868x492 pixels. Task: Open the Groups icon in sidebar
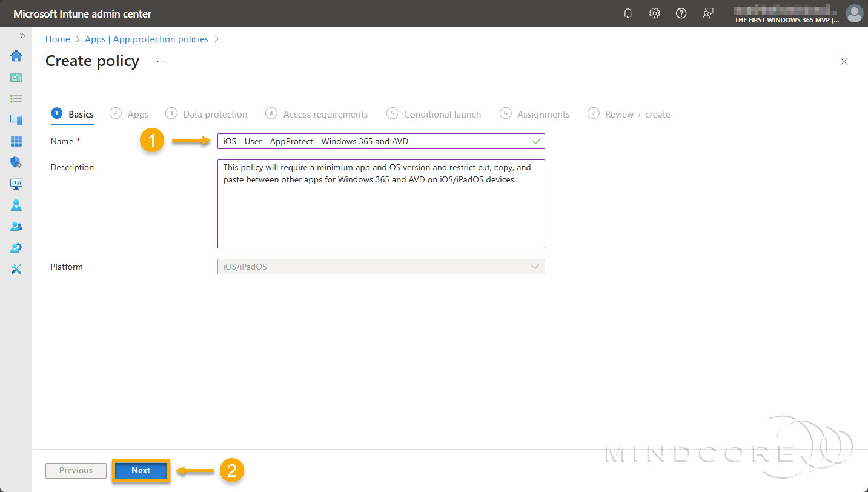(16, 227)
